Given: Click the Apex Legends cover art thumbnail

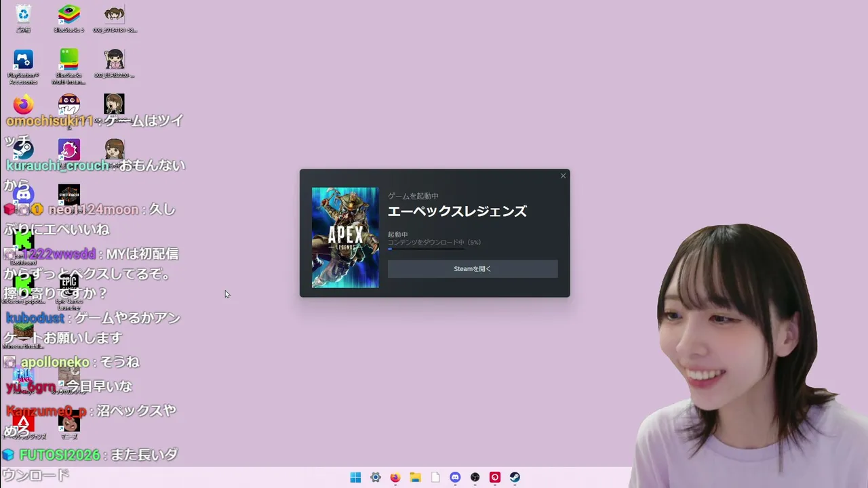Looking at the screenshot, I should click(345, 237).
